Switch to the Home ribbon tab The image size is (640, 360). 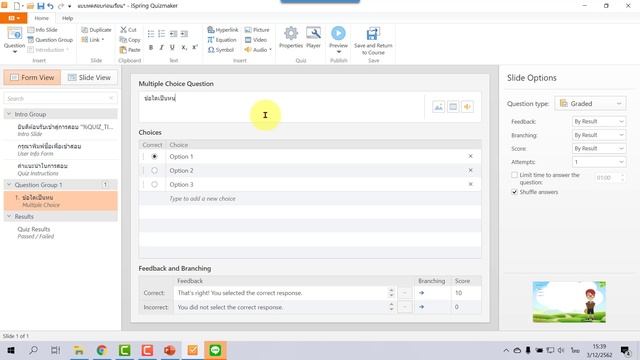click(x=41, y=18)
